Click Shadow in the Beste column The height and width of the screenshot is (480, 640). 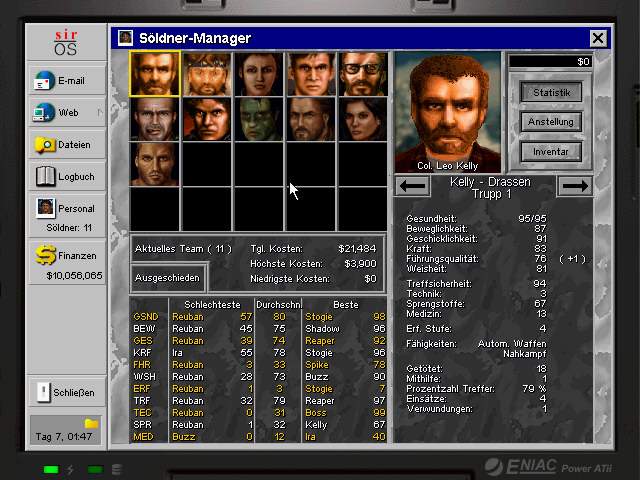coord(322,329)
